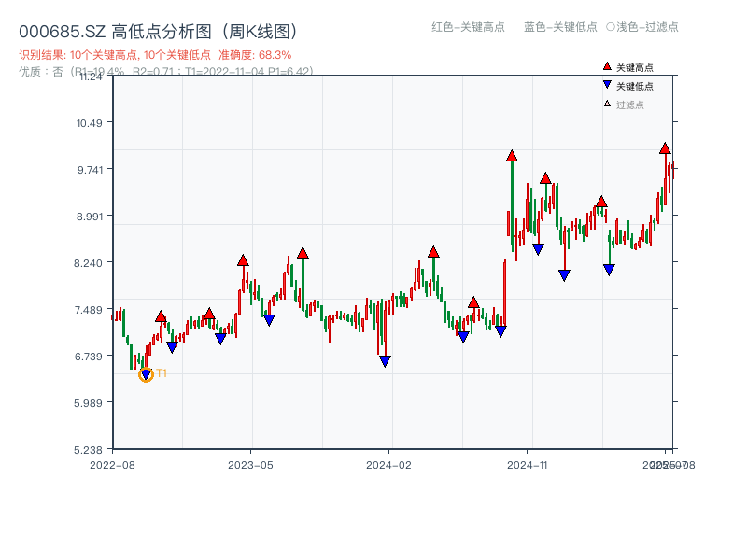The width and height of the screenshot is (747, 560).
Task: Select the rightmost red high-point triangle on chart
Action: pos(665,148)
